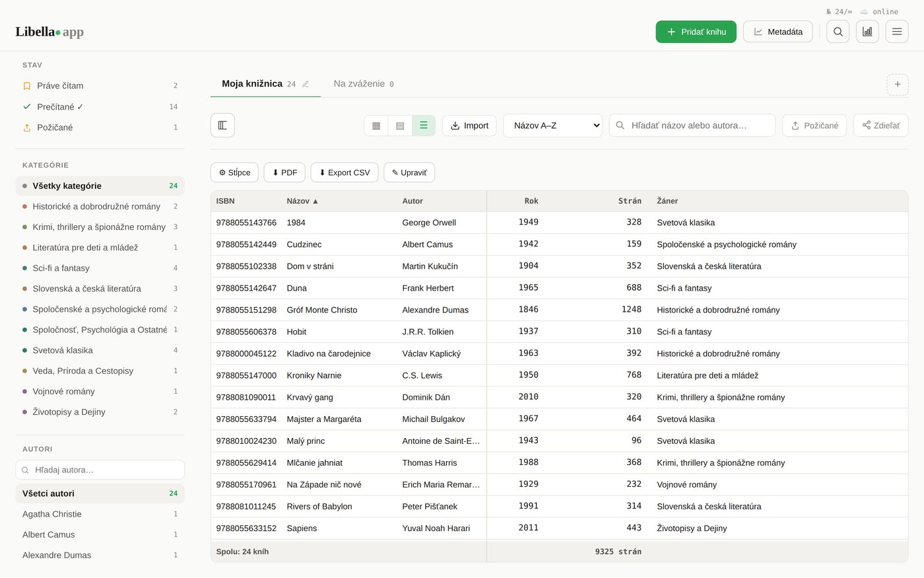The width and height of the screenshot is (924, 578).
Task: Click the Zdieľať share button
Action: point(880,126)
